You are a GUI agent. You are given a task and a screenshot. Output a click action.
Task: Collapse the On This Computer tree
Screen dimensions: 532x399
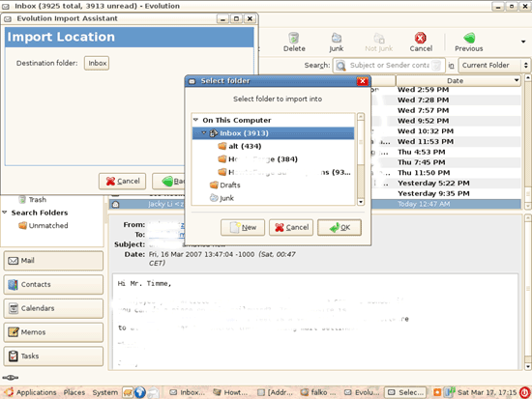[195, 120]
